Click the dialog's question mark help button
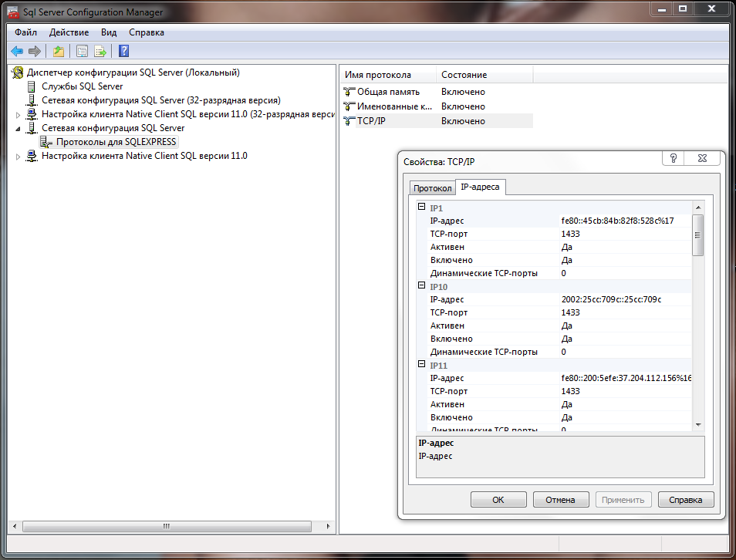736x560 pixels. coord(673,158)
